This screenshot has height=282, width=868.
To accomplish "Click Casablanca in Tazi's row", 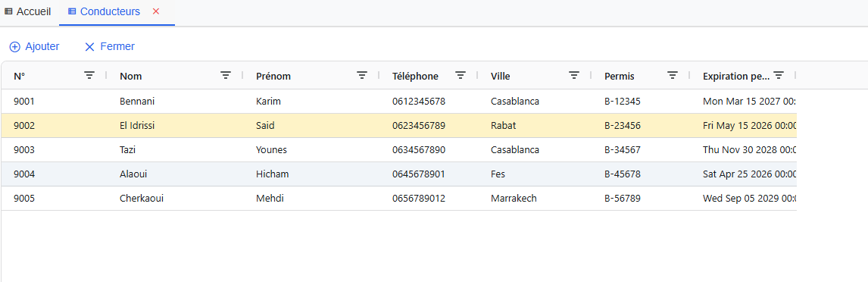I will 515,150.
